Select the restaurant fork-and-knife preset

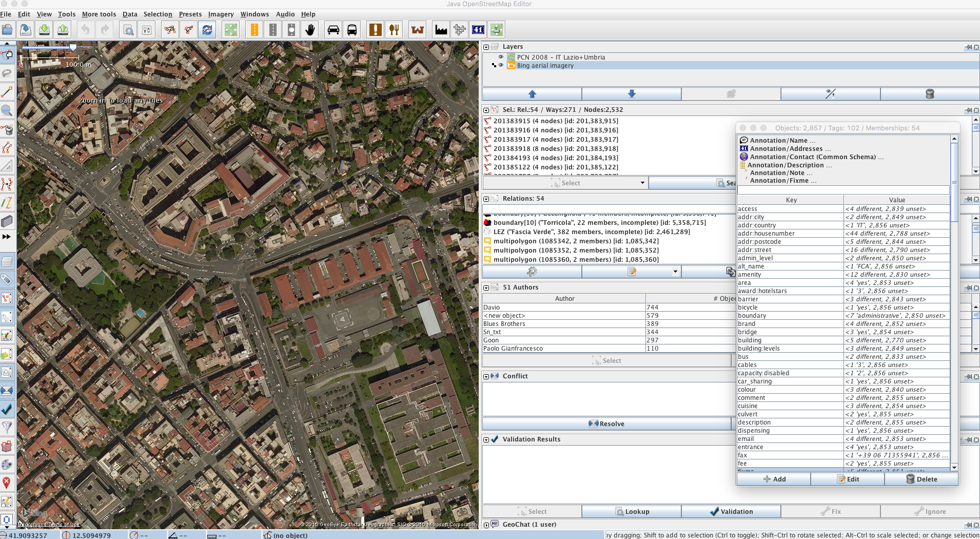click(x=394, y=30)
